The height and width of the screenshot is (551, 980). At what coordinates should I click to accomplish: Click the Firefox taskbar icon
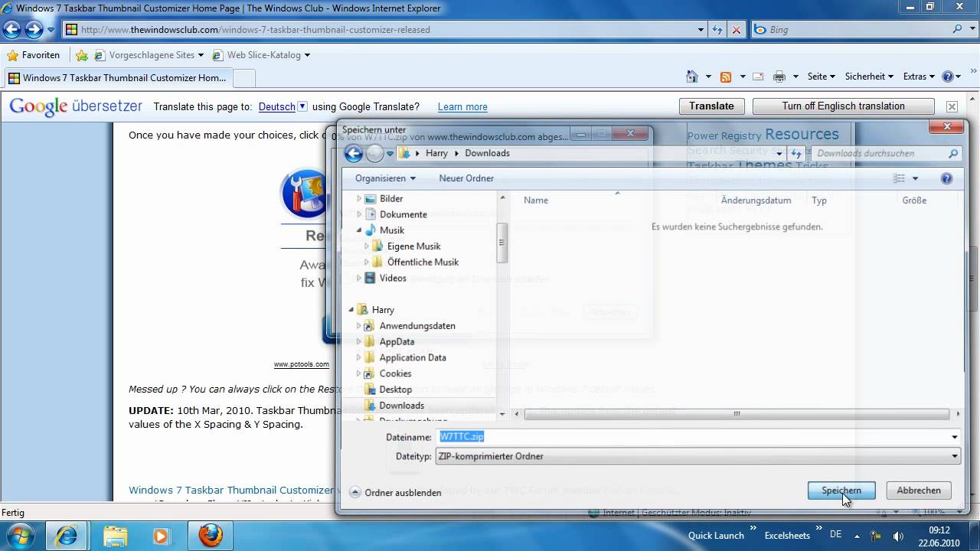coord(211,536)
